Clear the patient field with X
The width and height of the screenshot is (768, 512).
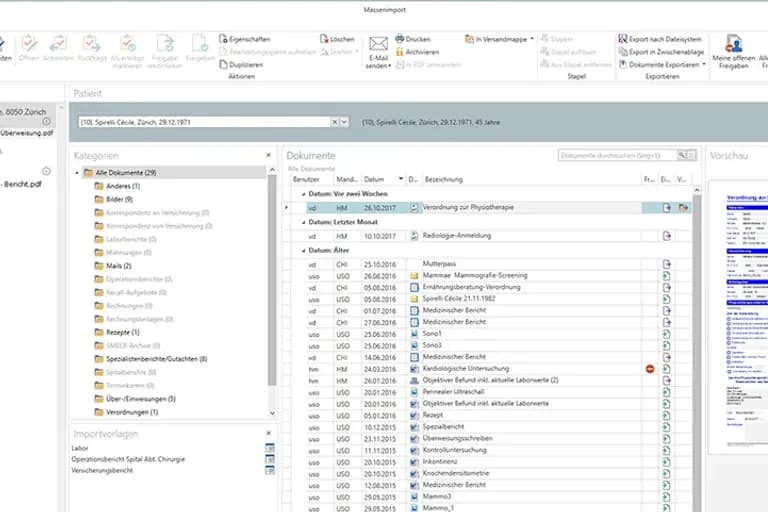pos(335,122)
